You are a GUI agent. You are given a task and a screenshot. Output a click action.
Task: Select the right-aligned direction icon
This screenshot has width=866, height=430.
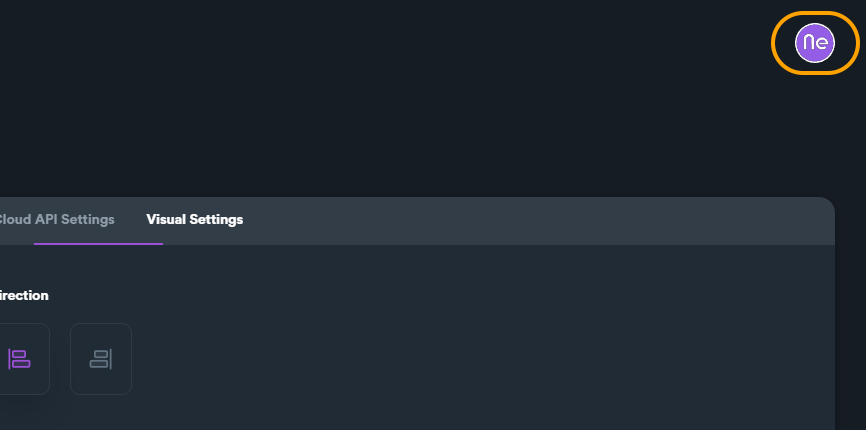(x=101, y=358)
